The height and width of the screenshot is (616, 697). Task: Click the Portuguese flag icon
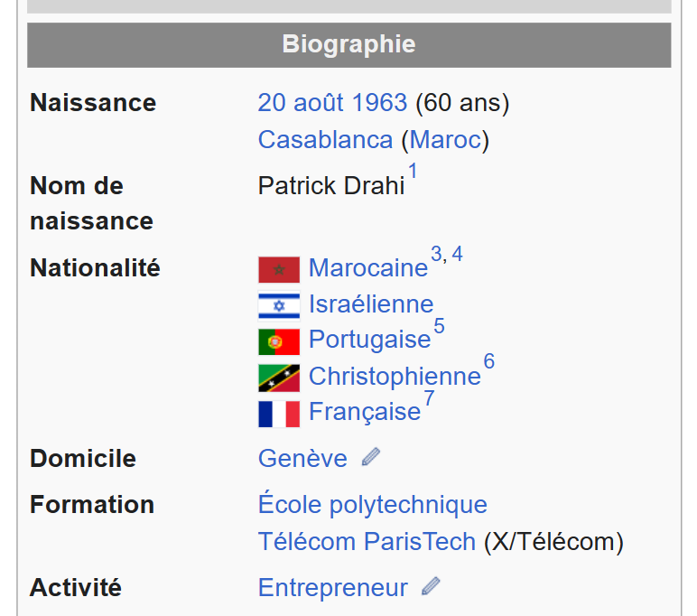[x=278, y=341]
